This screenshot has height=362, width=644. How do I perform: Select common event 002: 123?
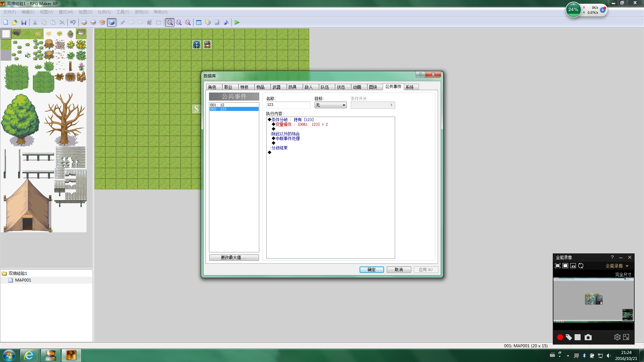tap(234, 109)
